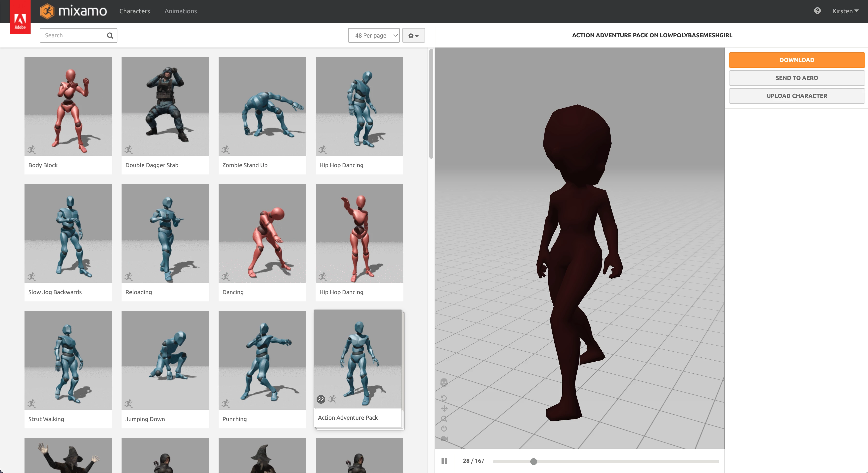Select the Zombie Stand Up animation thumbnail
This screenshot has width=868, height=473.
[262, 106]
